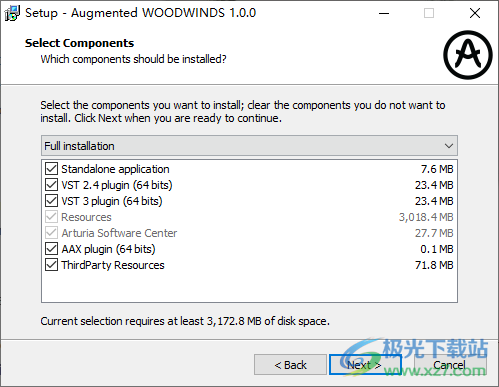Minimize the Setup window
Image resolution: width=499 pixels, height=387 pixels.
point(384,13)
